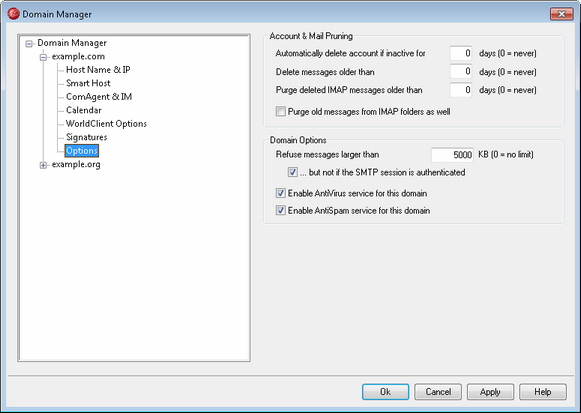Disable AntiVirus service for this domain

(280, 193)
